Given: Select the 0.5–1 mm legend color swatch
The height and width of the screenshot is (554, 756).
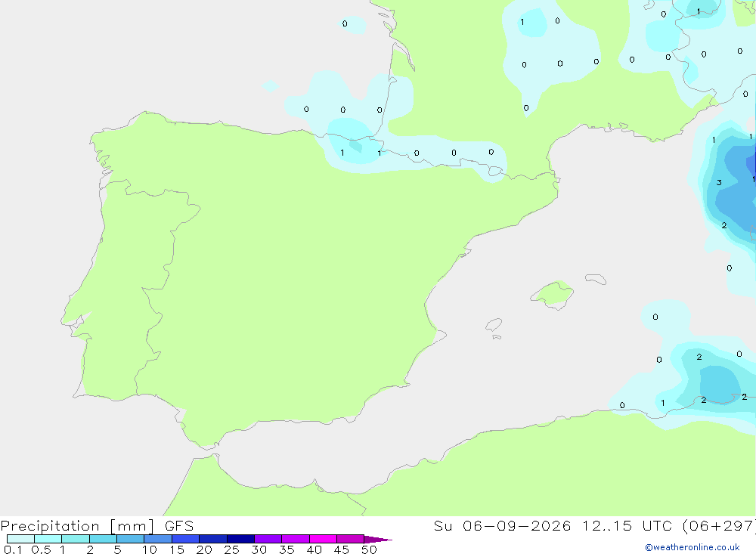Looking at the screenshot, I should (x=48, y=539).
